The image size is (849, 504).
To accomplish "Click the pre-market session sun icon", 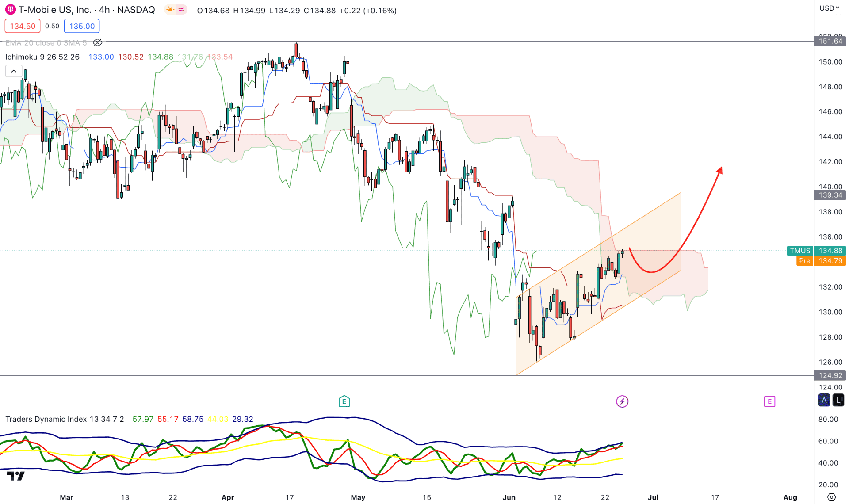I will (170, 9).
